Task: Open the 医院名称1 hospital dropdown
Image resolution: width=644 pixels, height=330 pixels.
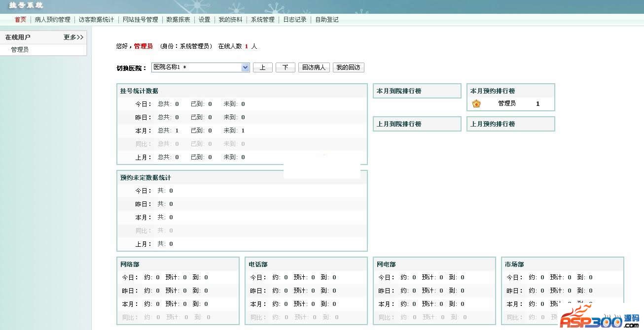Action: pos(201,67)
